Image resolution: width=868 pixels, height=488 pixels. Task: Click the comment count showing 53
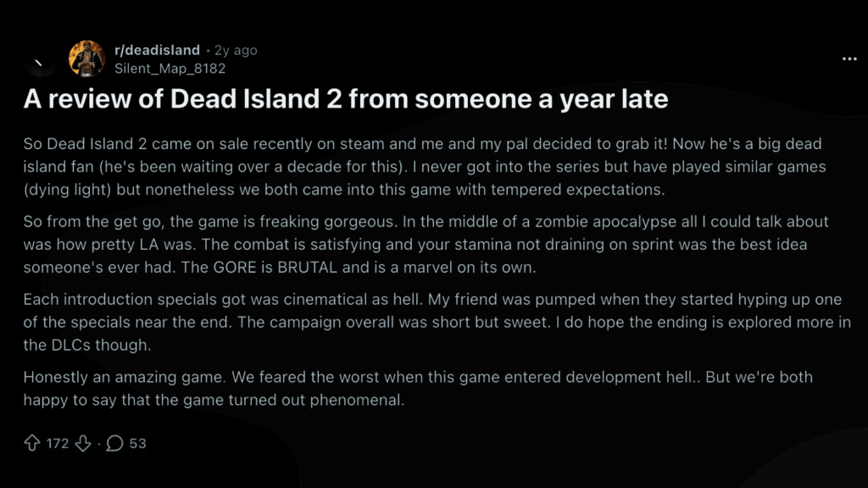pyautogui.click(x=138, y=443)
